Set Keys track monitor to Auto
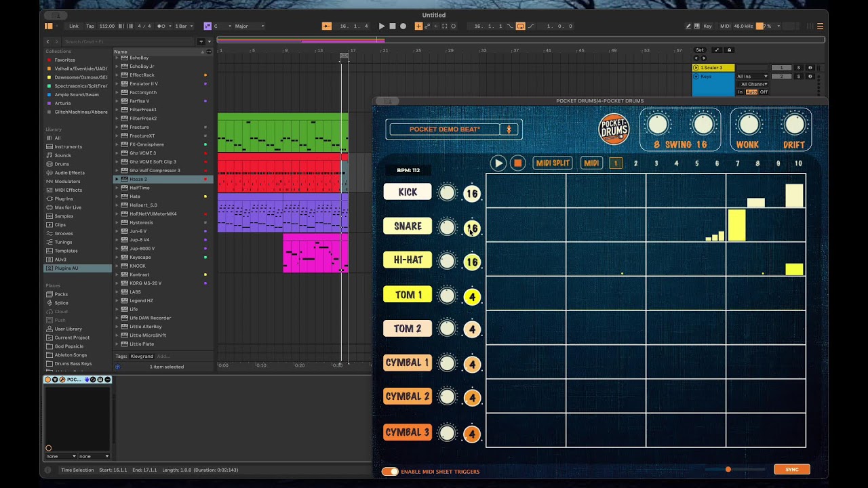The image size is (868, 488). click(751, 92)
